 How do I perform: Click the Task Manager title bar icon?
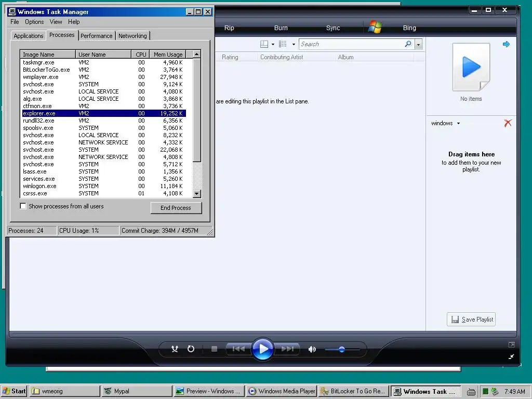coord(12,12)
